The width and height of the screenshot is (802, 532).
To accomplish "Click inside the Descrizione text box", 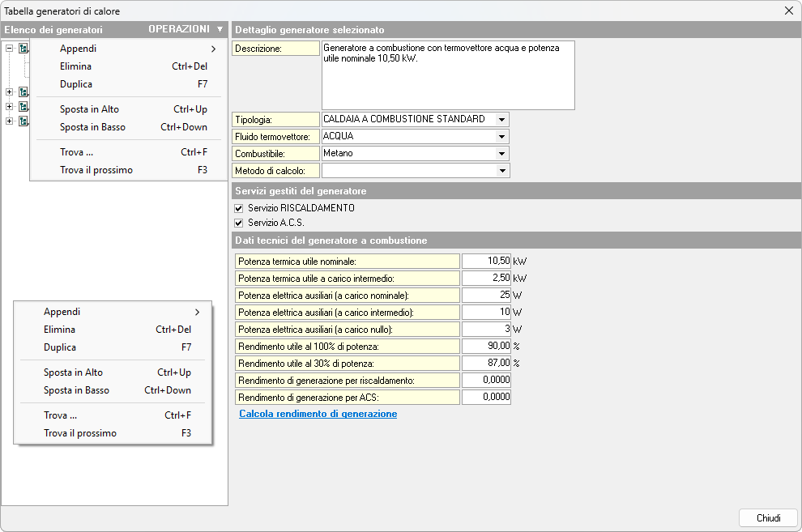I will tap(447, 74).
